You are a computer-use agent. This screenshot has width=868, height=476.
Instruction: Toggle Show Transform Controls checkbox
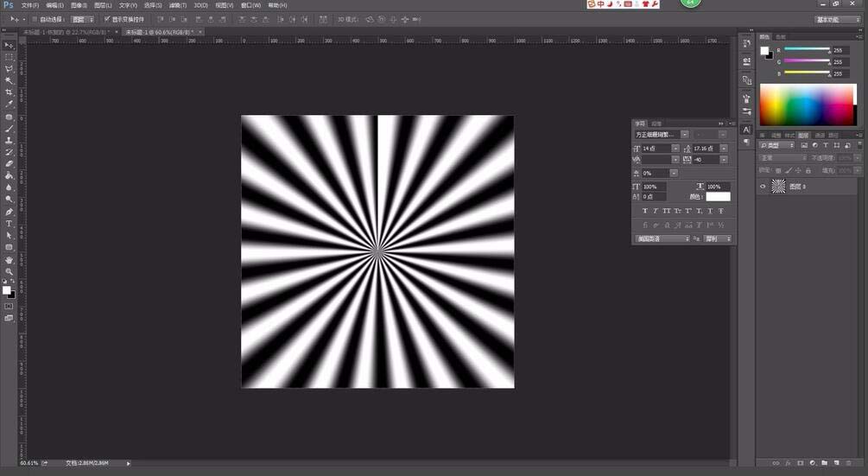(x=107, y=19)
